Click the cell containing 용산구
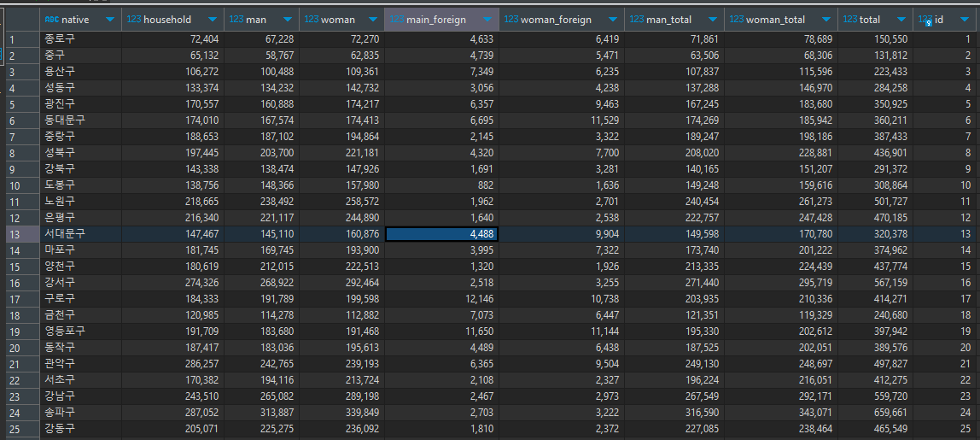 [x=80, y=72]
